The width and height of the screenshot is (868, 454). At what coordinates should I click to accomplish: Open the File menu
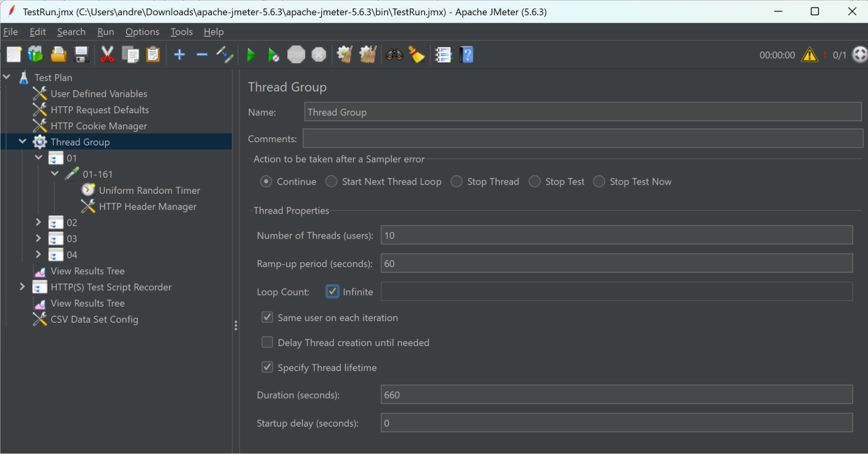(x=10, y=32)
